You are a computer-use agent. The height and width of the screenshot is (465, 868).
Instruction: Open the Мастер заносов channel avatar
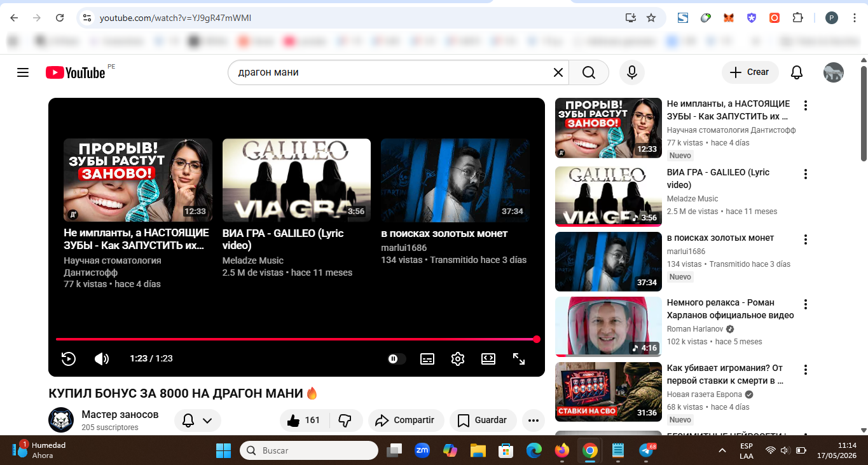61,420
